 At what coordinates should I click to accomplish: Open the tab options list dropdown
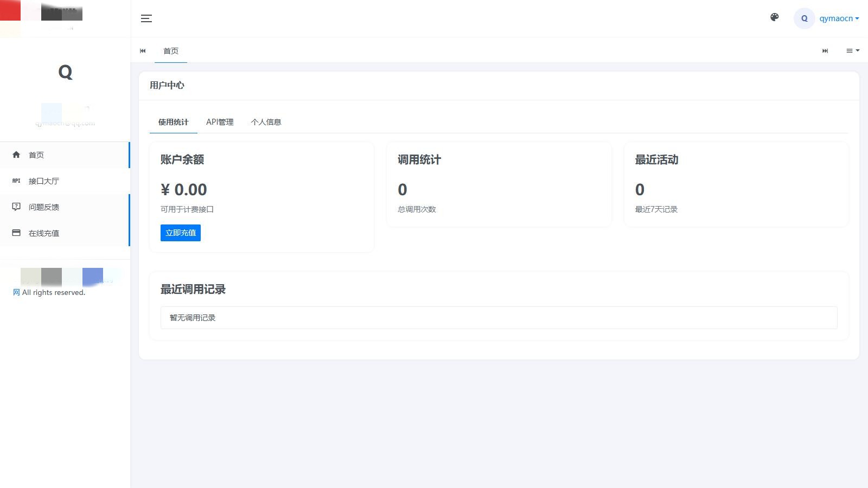852,50
